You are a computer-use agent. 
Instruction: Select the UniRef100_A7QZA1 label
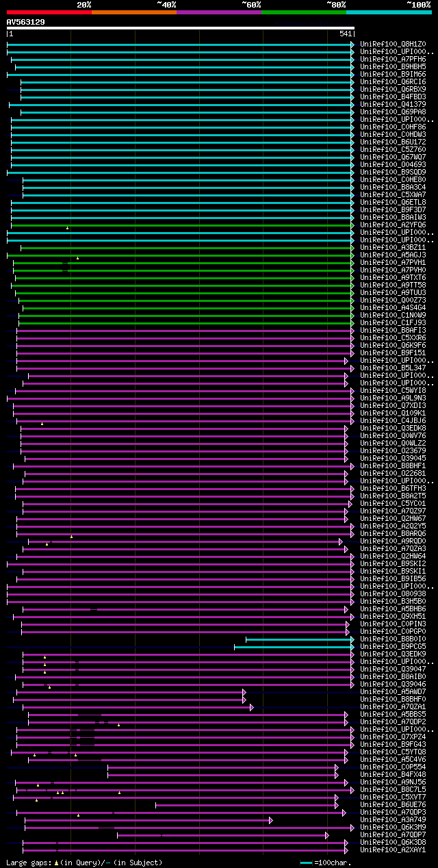pyautogui.click(x=393, y=707)
